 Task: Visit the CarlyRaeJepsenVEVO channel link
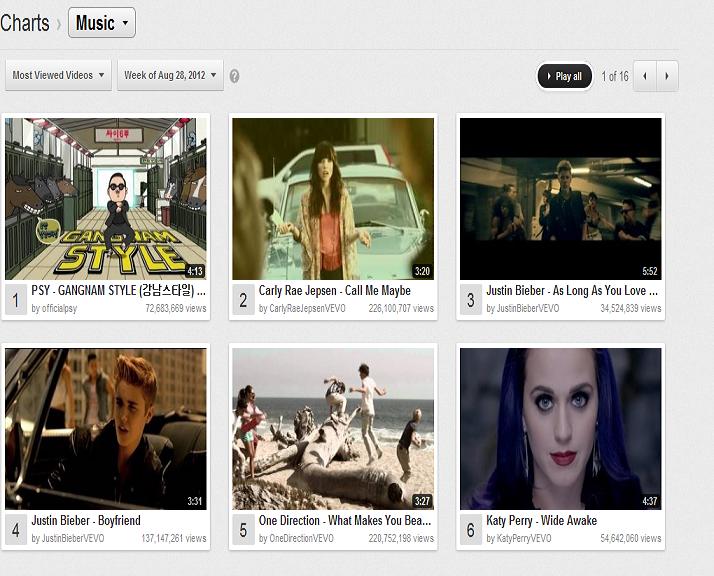click(301, 309)
